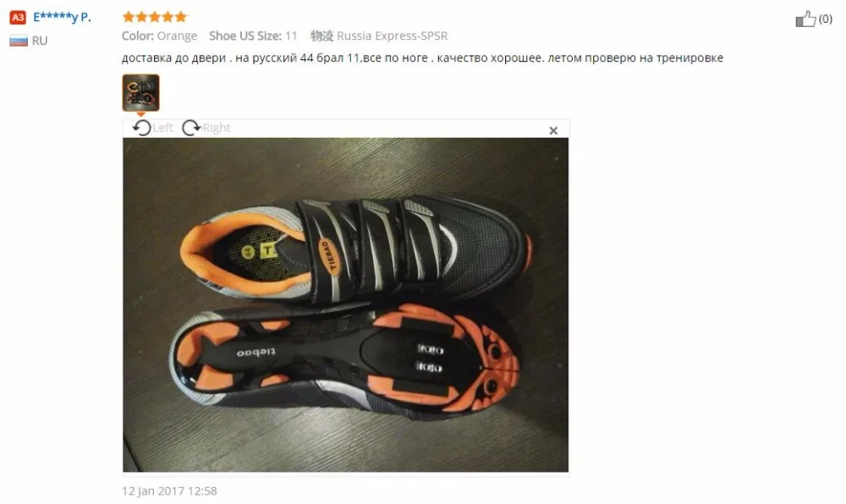
Task: Click the Right rotation label
Action: (217, 128)
